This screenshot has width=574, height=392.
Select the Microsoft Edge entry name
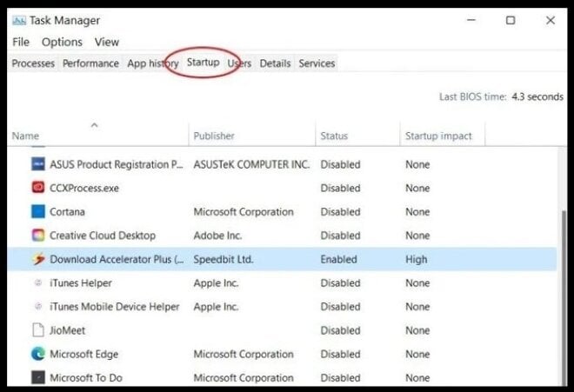click(83, 354)
